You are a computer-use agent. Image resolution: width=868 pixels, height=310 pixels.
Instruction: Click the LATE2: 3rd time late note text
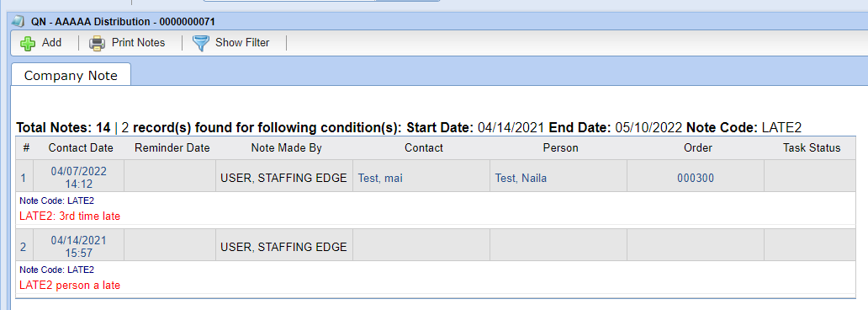[x=70, y=216]
